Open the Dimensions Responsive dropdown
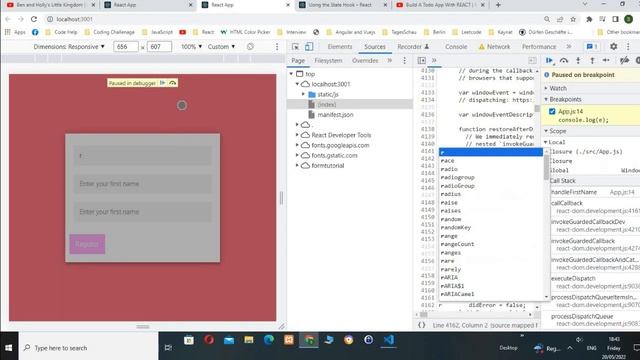The image size is (640, 360). tap(69, 47)
